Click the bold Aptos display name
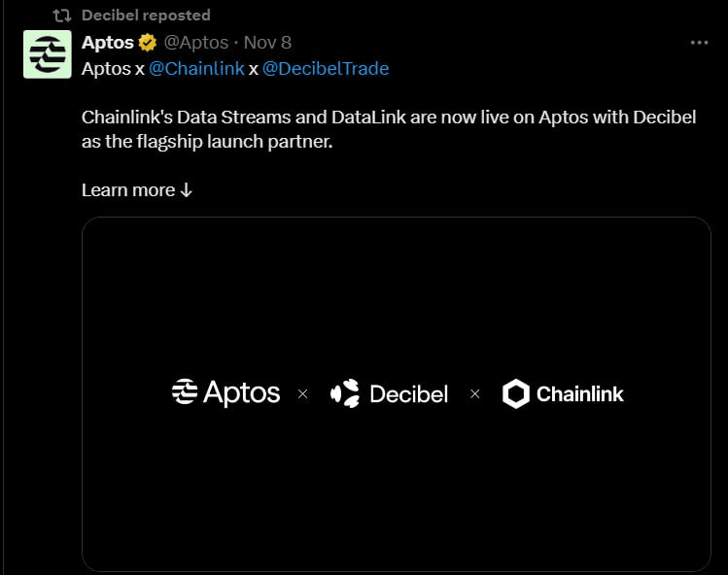Image resolution: width=728 pixels, height=575 pixels. (108, 43)
